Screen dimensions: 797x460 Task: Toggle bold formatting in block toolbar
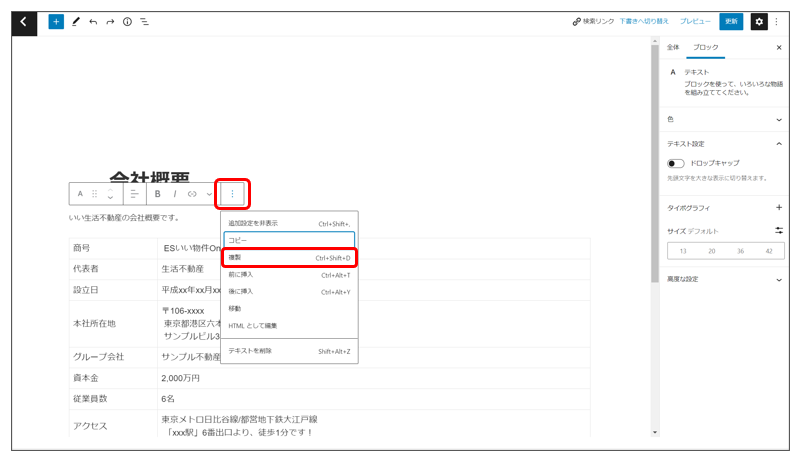coord(157,193)
